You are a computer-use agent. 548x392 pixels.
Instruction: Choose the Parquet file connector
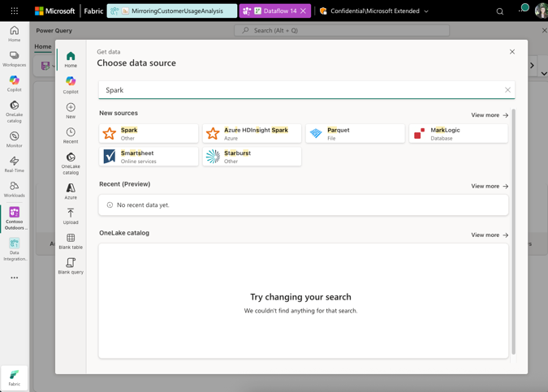(x=355, y=133)
